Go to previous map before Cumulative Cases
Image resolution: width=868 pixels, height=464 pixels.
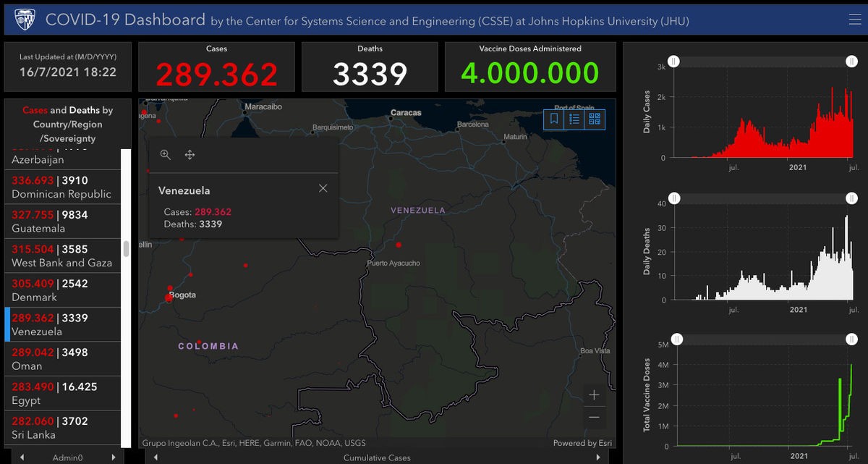coord(156,457)
